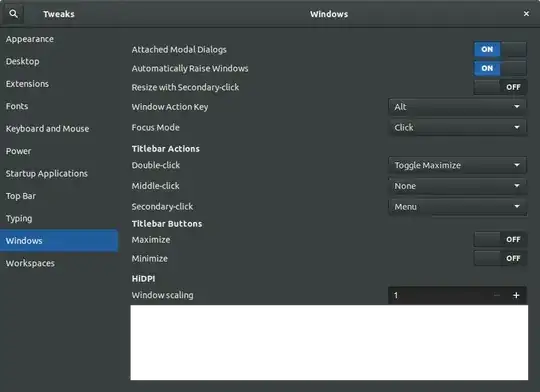
Task: Click the Window Action Key label
Action: pyautogui.click(x=170, y=107)
